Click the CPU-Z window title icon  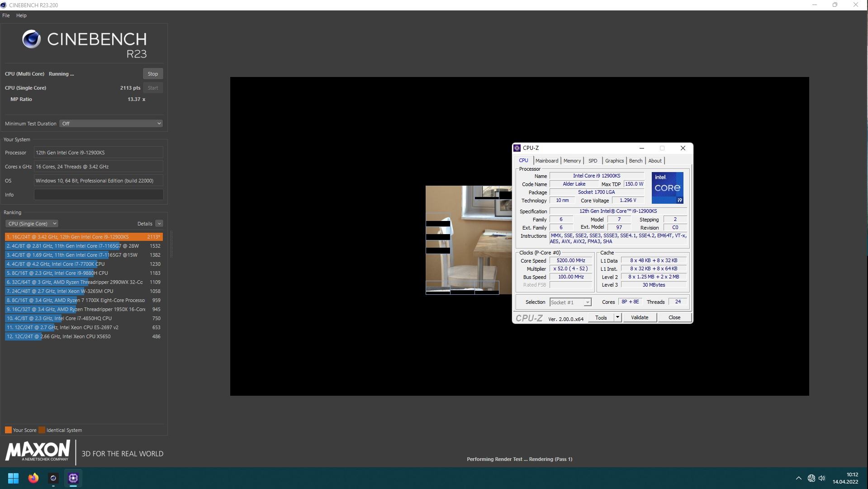tap(517, 148)
